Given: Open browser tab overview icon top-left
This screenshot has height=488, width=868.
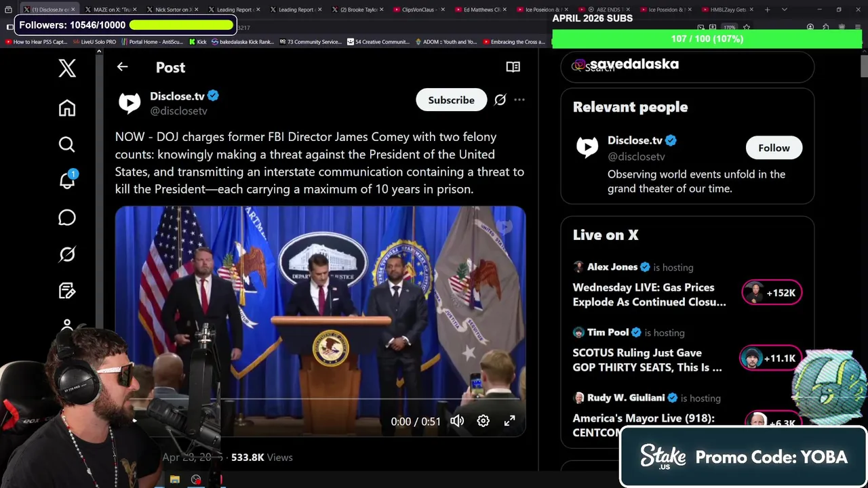Looking at the screenshot, I should point(8,9).
